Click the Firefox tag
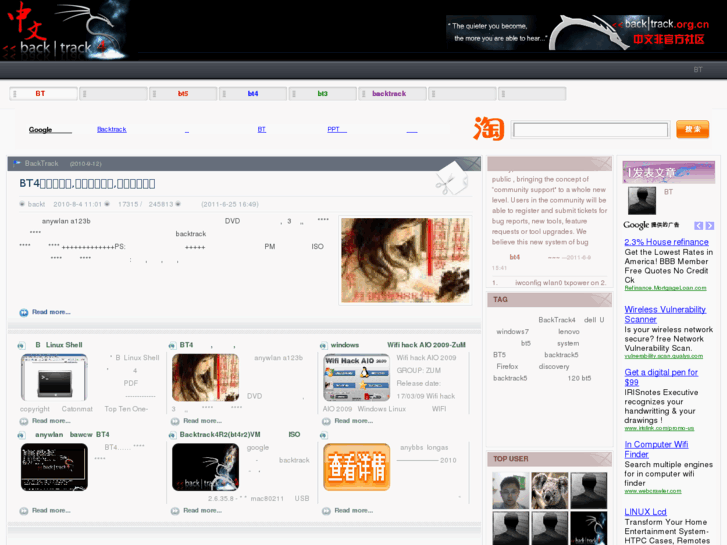 pos(507,366)
